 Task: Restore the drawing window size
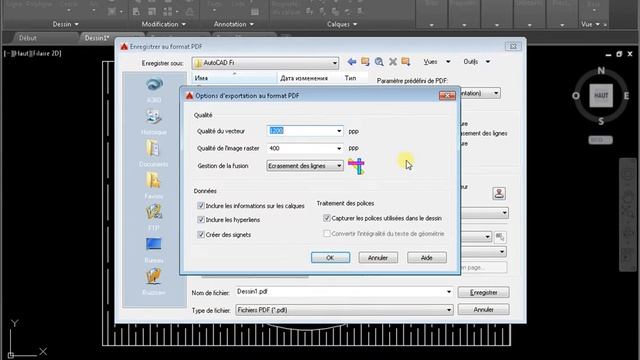tap(619, 54)
